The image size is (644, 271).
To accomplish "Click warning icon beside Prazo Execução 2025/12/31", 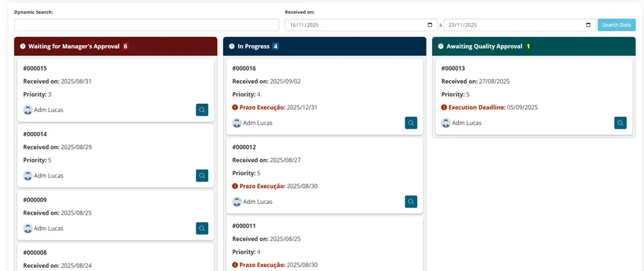I will point(235,107).
